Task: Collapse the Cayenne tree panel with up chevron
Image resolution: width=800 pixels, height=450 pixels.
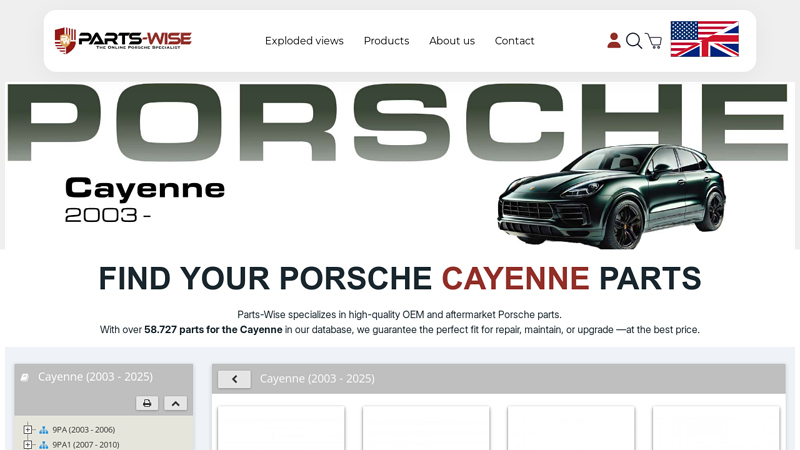Action: click(x=176, y=403)
